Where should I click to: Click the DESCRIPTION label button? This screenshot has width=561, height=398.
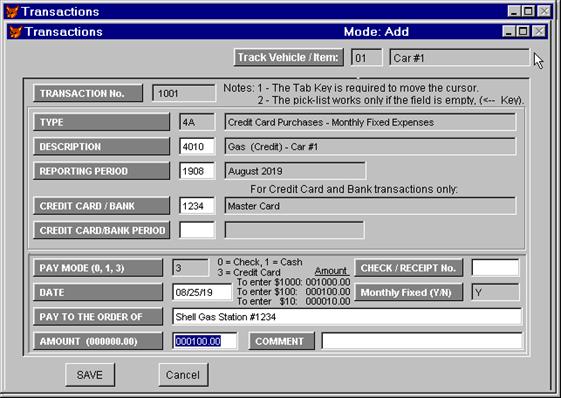coord(101,146)
